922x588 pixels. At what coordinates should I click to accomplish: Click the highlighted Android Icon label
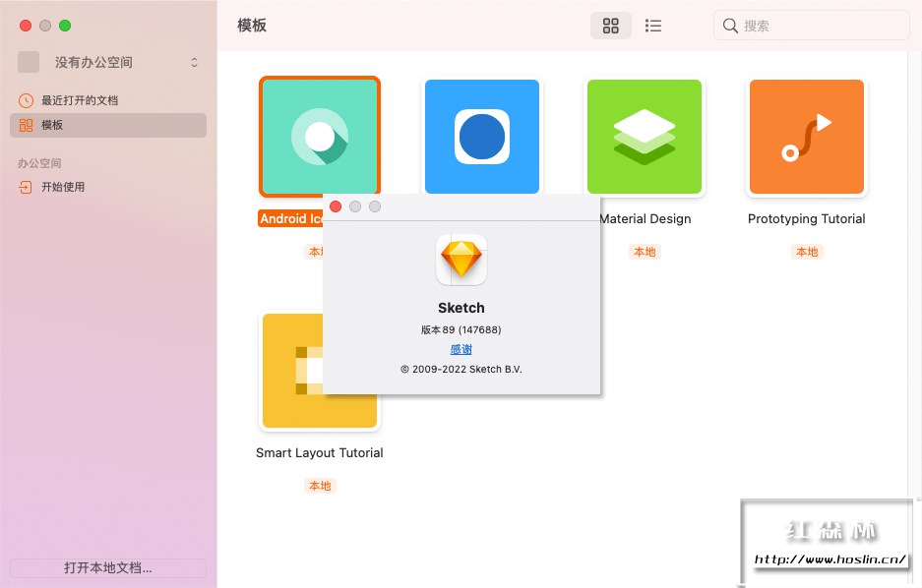click(291, 218)
